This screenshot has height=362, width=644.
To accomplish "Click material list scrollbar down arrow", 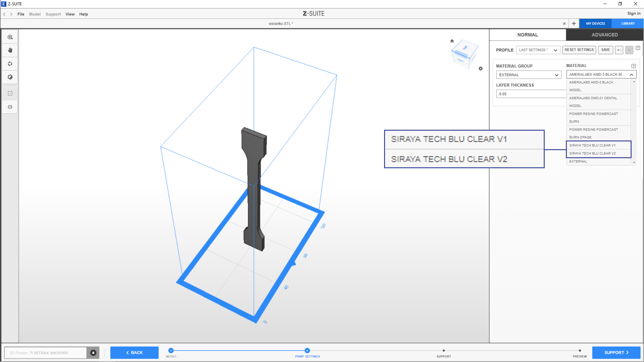I will (634, 163).
